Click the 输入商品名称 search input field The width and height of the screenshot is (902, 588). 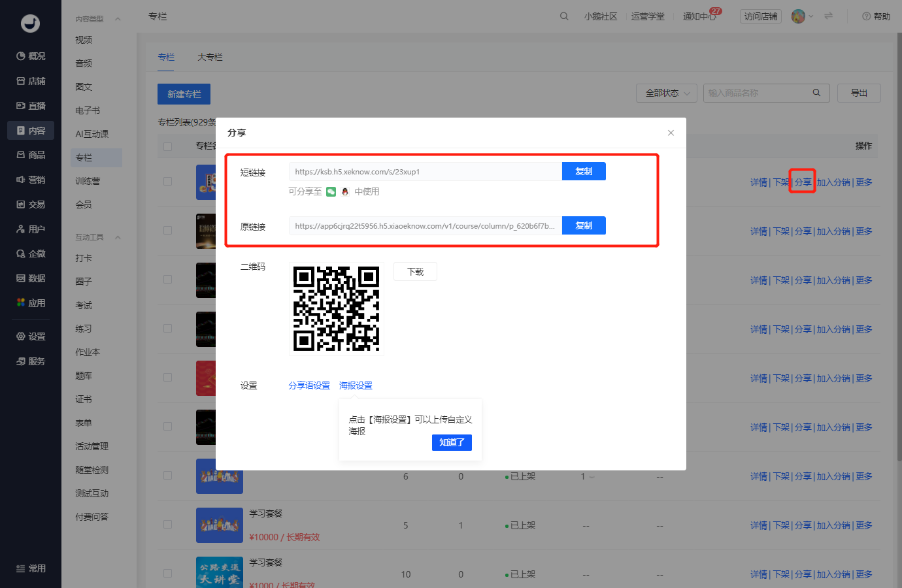(758, 93)
